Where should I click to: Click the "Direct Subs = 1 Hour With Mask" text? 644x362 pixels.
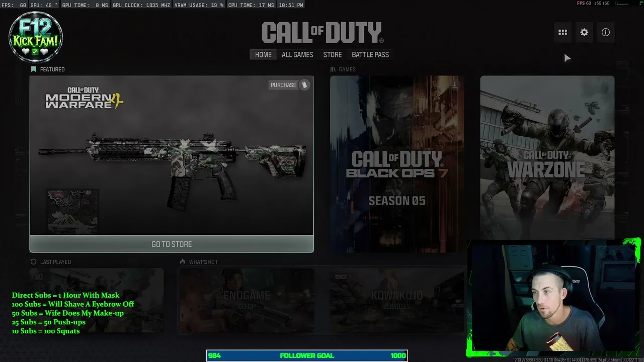(x=66, y=295)
